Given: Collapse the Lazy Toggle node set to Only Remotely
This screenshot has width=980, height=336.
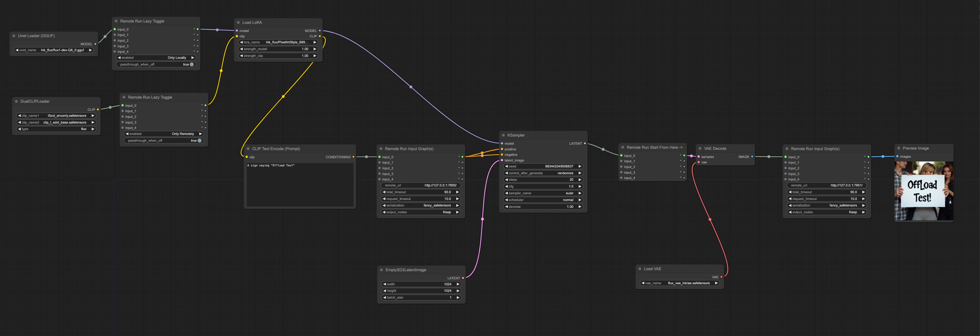Looking at the screenshot, I should click(x=124, y=97).
